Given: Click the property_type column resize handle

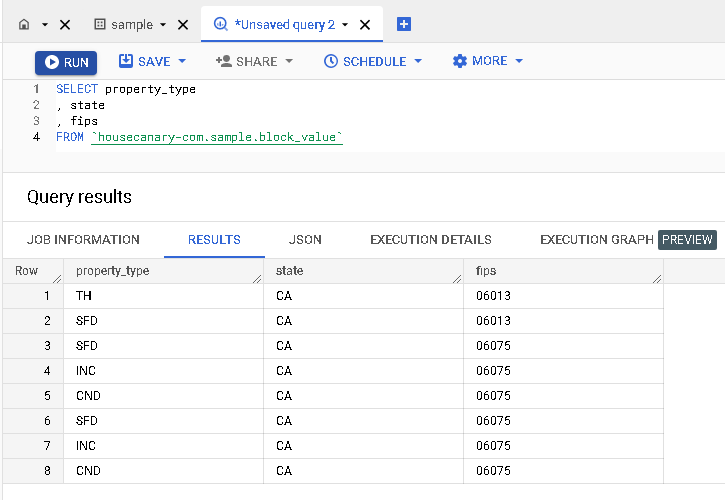Looking at the screenshot, I should 257,277.
